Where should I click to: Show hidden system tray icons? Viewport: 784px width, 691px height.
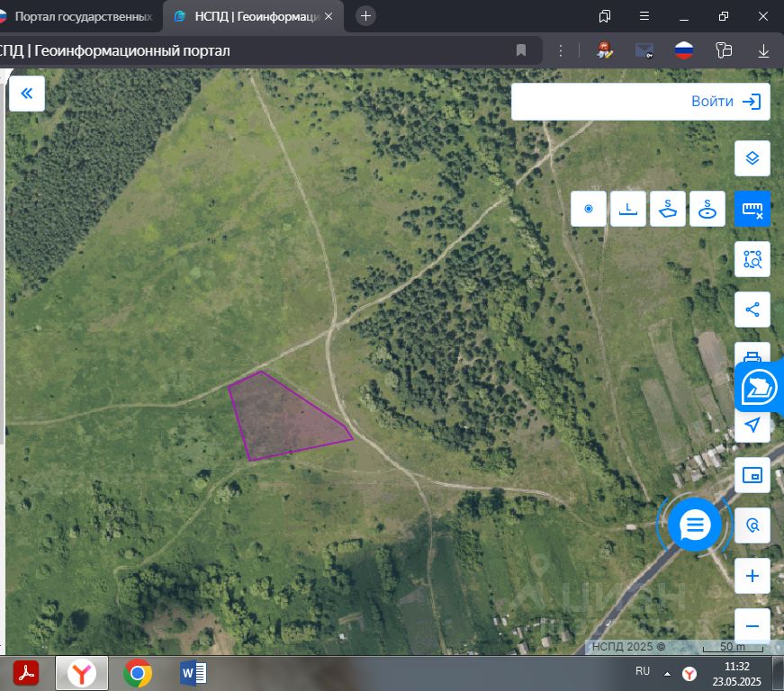click(x=667, y=674)
